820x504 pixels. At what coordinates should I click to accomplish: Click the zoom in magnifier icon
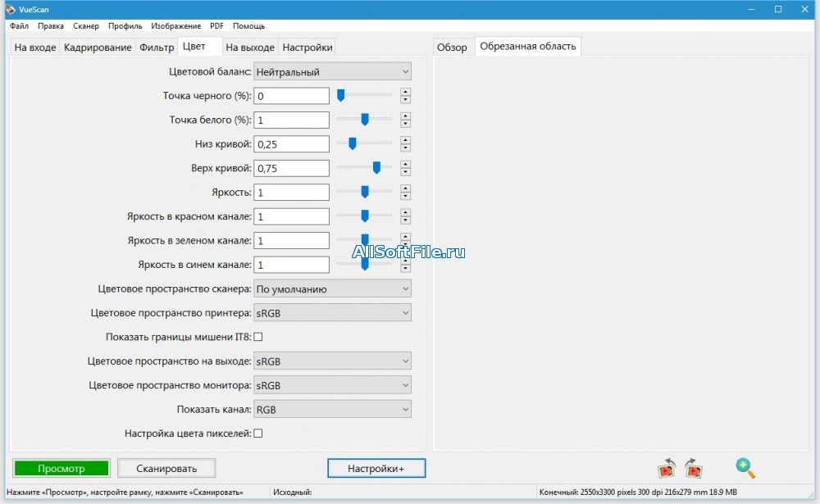(x=745, y=468)
